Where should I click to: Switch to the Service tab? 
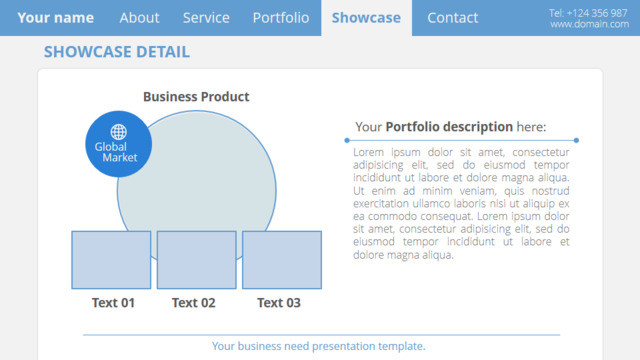[x=206, y=18]
